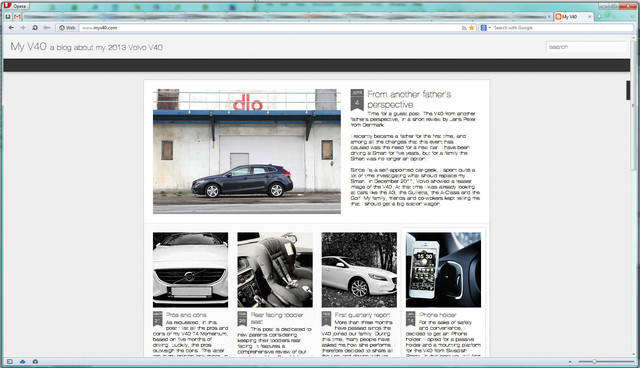Click date badge next to Pros and cons
The width and height of the screenshot is (640, 368).
pos(158,319)
